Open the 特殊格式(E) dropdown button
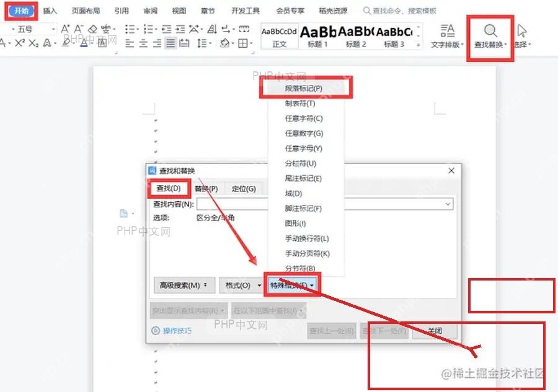The width and height of the screenshot is (558, 392). pos(292,285)
